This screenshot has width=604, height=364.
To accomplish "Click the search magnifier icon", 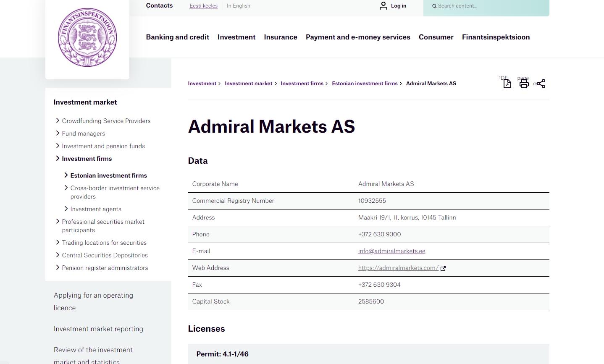I will [434, 6].
